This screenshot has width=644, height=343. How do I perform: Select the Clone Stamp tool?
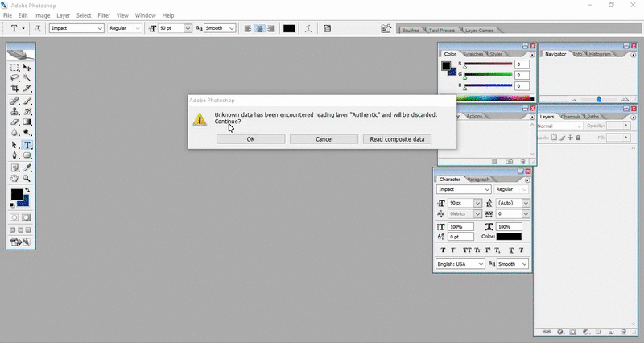coord(14,111)
